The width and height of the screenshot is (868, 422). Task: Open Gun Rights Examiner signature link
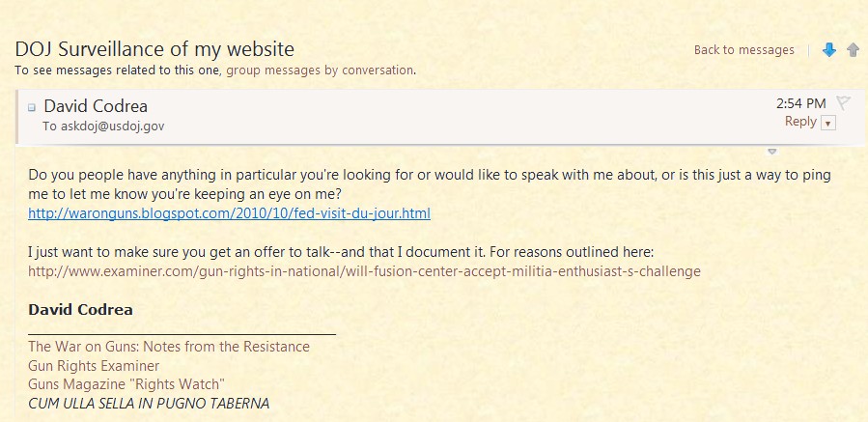tap(94, 365)
